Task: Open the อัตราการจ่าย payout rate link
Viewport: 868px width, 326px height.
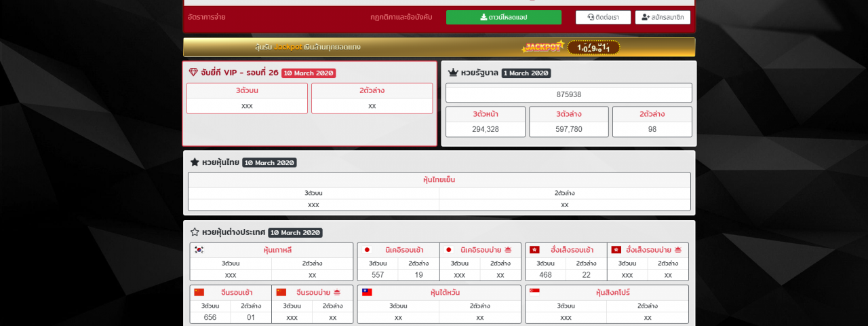Action: pos(206,17)
